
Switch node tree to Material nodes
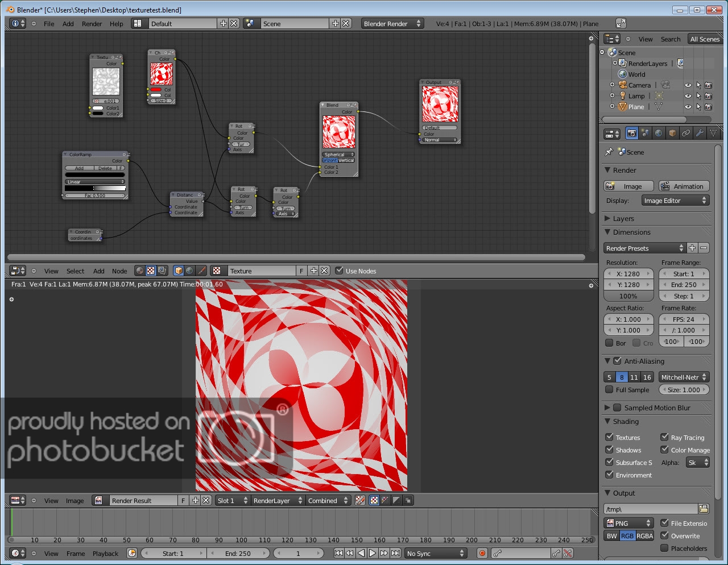click(140, 271)
